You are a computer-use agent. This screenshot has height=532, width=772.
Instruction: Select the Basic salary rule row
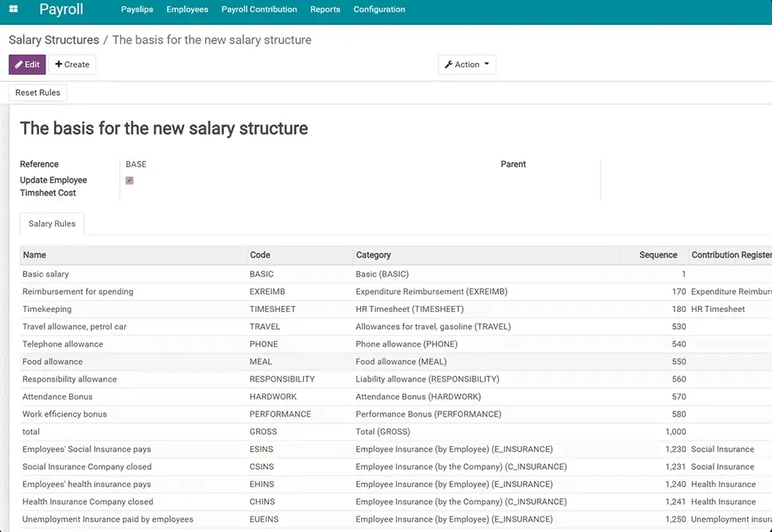(150, 274)
